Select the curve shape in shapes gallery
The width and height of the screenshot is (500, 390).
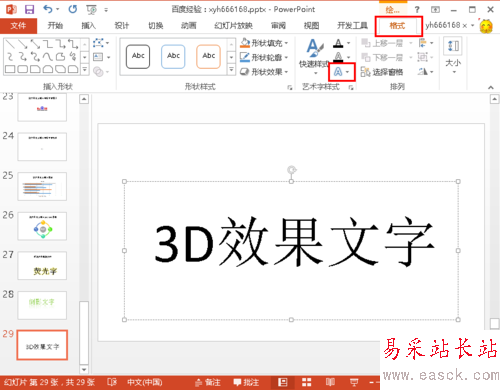coord(48,57)
